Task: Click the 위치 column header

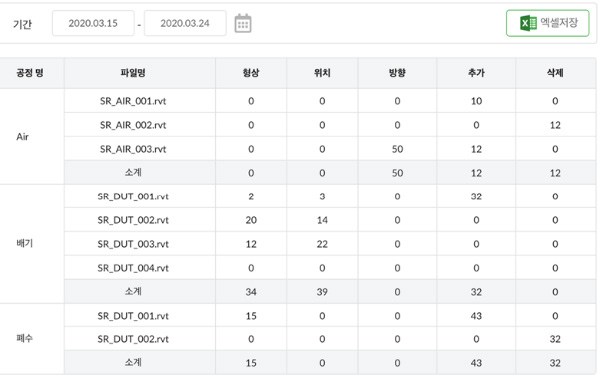Action: pyautogui.click(x=322, y=73)
